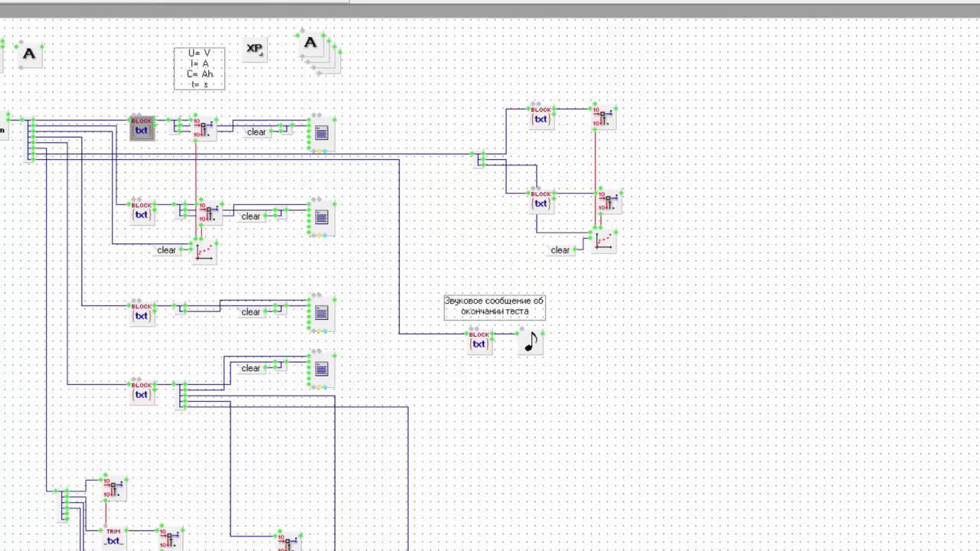Screen dimensions: 980x551
Task: Select the TRIM txt node
Action: pyautogui.click(x=113, y=538)
